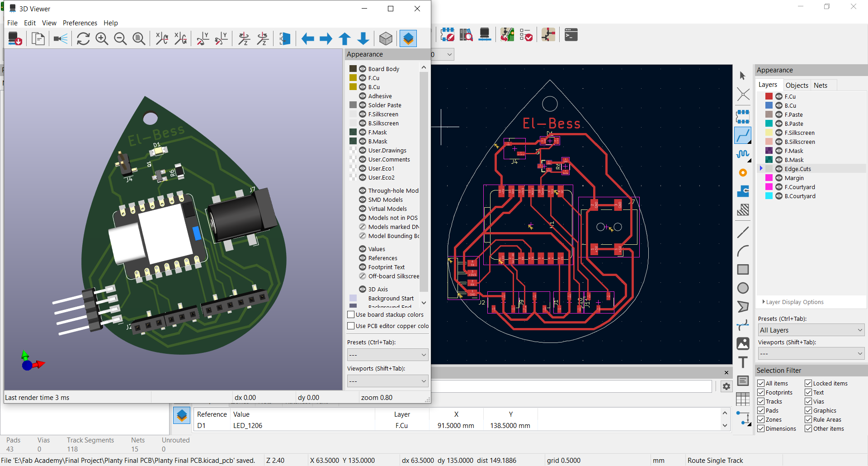
Task: Click Reference column header
Action: click(212, 414)
